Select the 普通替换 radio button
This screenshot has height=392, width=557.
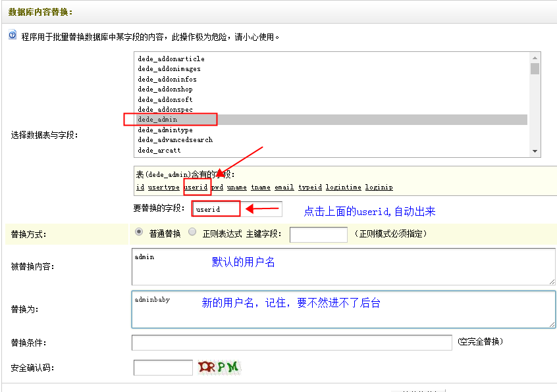(139, 232)
